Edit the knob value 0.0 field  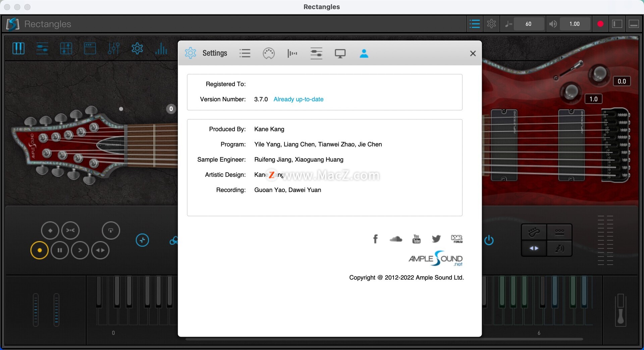pyautogui.click(x=622, y=81)
